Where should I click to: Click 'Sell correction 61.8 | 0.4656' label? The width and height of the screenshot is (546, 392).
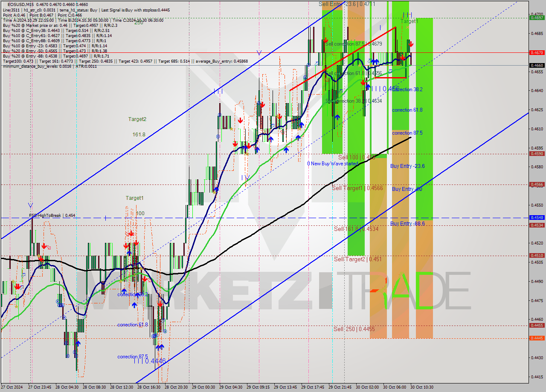353,73
